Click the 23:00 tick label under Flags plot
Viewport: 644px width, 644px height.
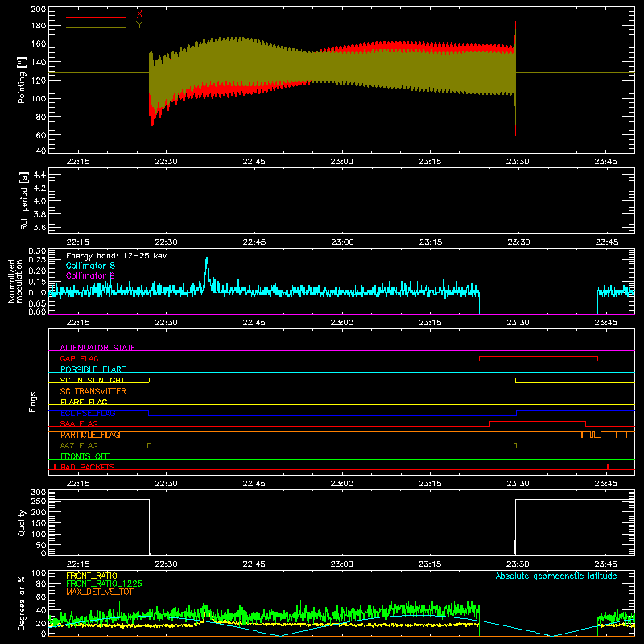[x=341, y=484]
